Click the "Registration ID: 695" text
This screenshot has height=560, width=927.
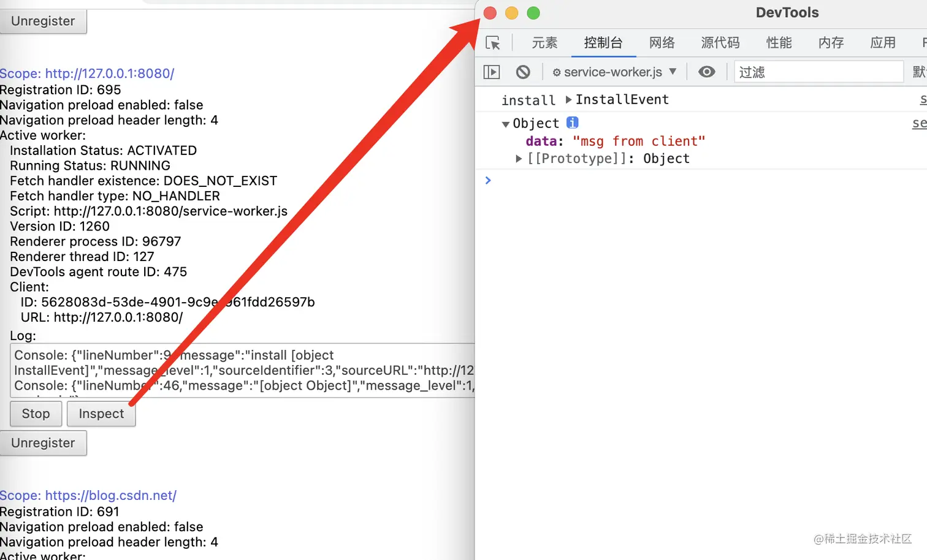coord(61,90)
